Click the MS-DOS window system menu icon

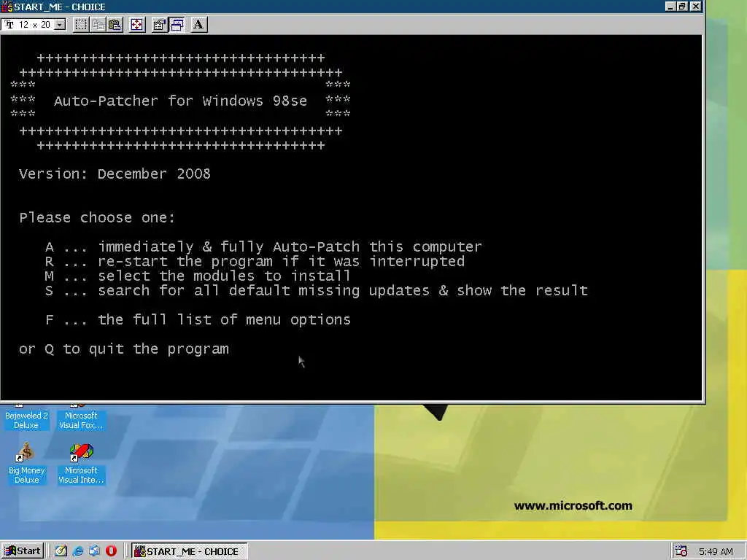point(7,7)
